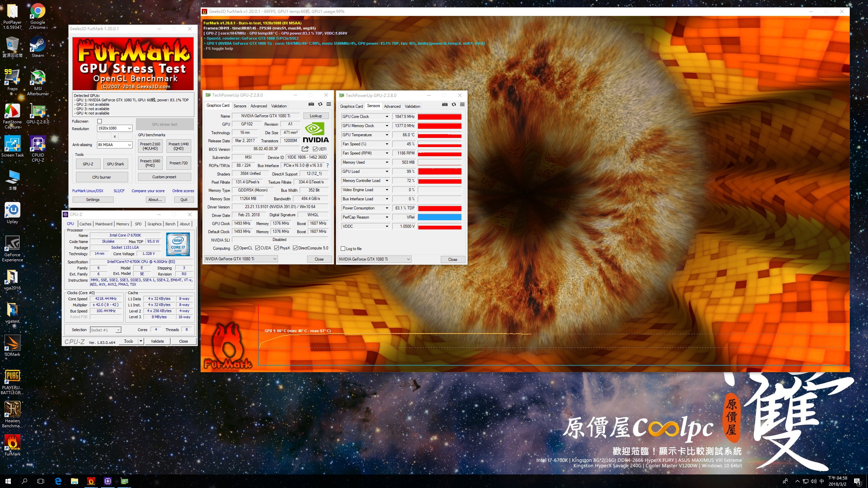The width and height of the screenshot is (868, 488).
Task: Open the Steam desktop icon
Action: coord(38,47)
